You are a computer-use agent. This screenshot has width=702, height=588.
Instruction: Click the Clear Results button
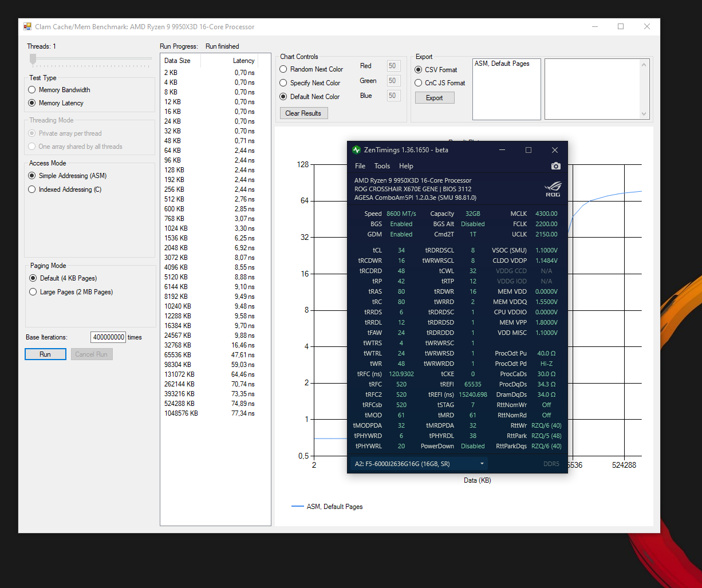coord(303,113)
